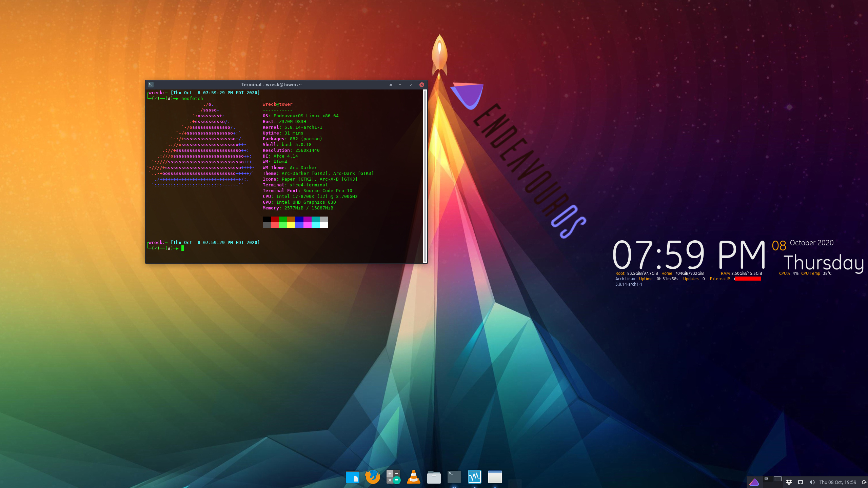The width and height of the screenshot is (868, 488).
Task: Click the 'WM Theme: Arc-Darker' line
Action: [290, 168]
